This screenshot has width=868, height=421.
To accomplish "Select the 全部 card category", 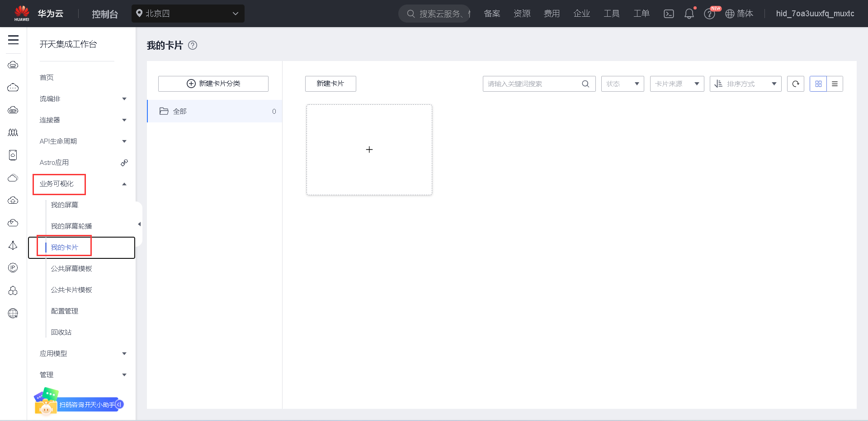I will pos(215,111).
